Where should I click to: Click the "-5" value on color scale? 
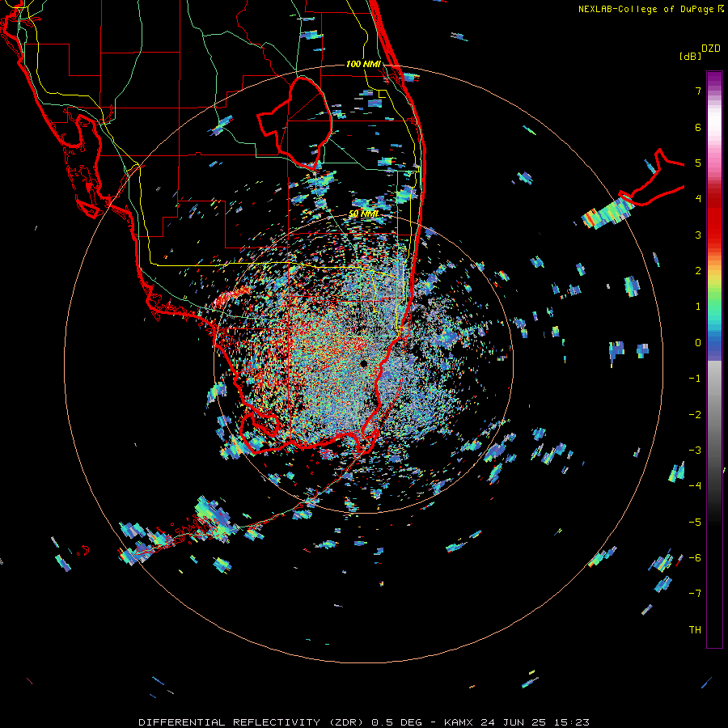695,523
